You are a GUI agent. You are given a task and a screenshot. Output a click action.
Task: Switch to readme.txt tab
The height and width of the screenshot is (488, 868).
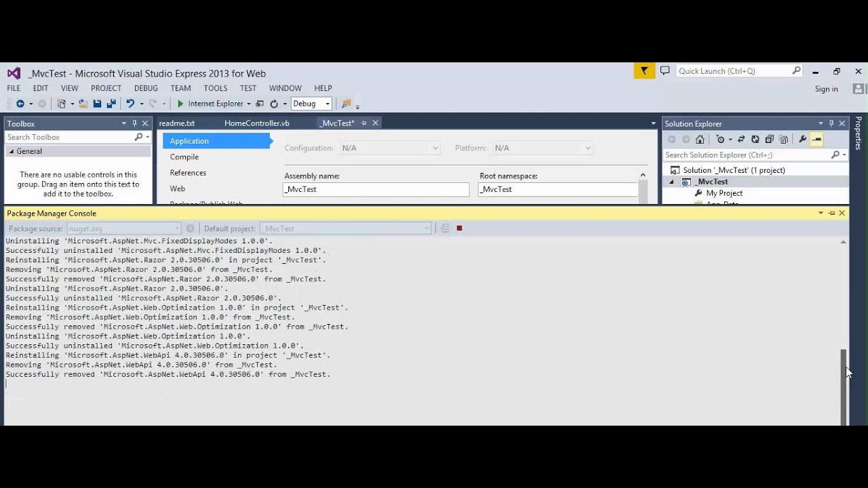pyautogui.click(x=177, y=123)
